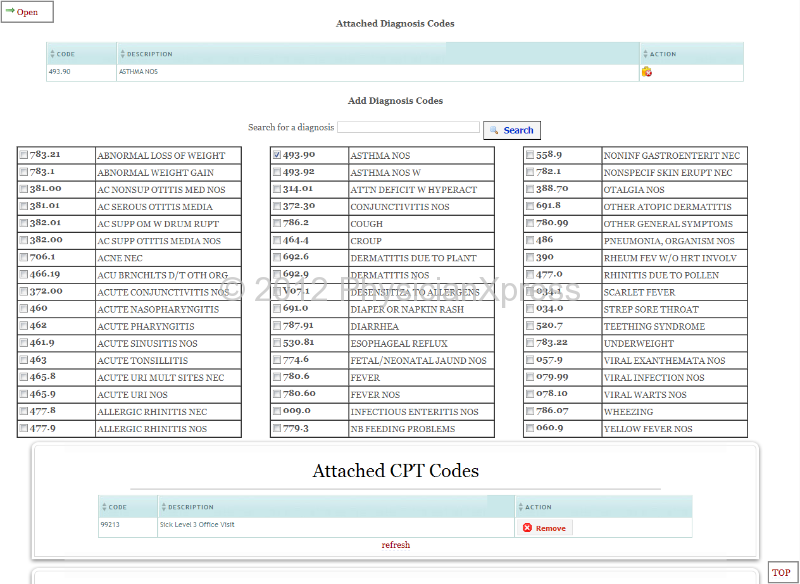This screenshot has width=800, height=584.
Task: Check the 787.91 Diarrhea checkbox
Action: 277,327
